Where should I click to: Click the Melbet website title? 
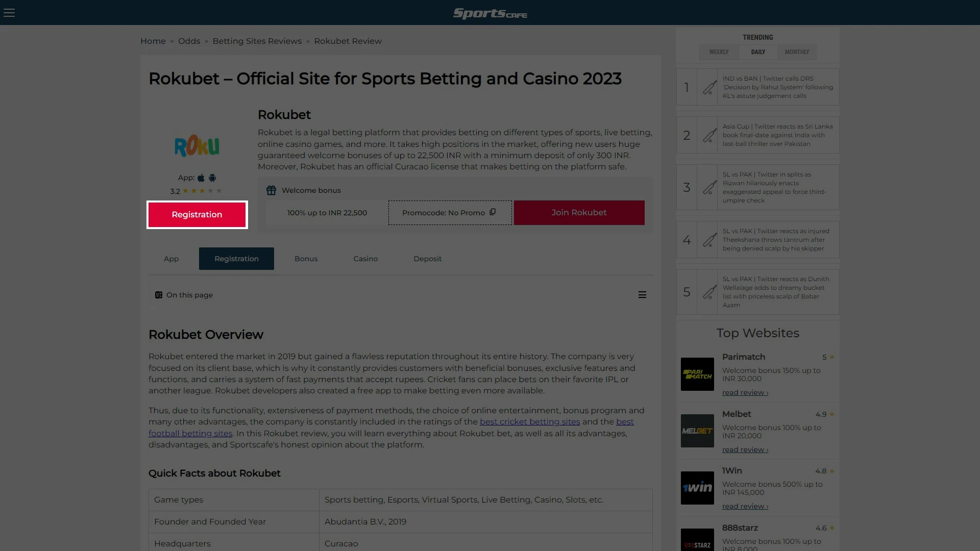click(x=737, y=414)
